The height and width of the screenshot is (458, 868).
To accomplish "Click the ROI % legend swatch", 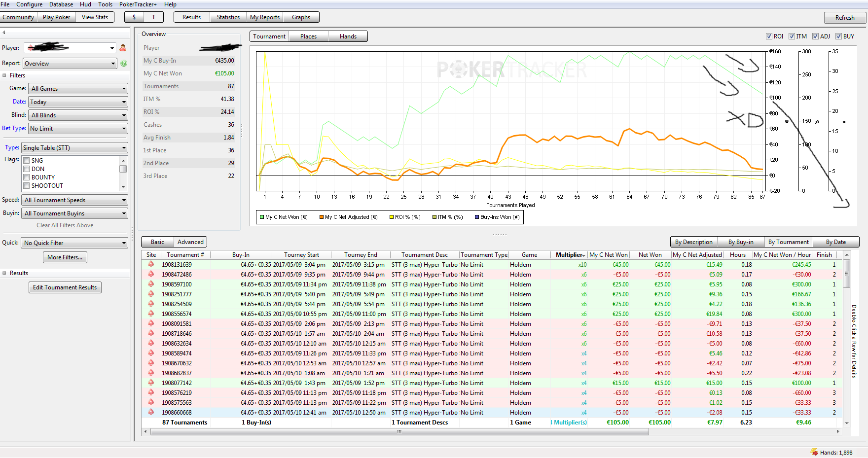I will 392,217.
